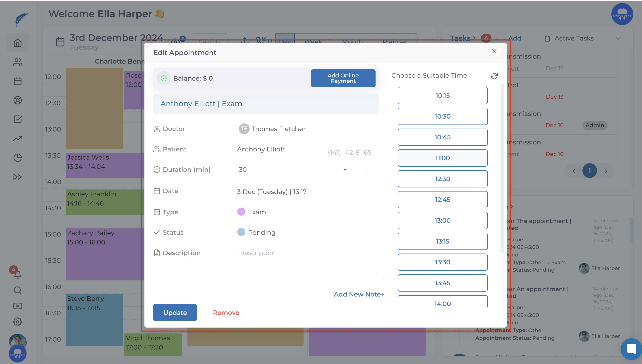Decrease duration with the minus stepper
Screen dimensions: 642x364
pos(367,170)
